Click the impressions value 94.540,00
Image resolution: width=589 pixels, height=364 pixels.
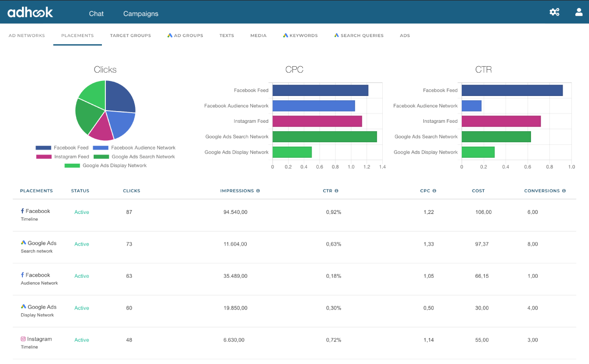pyautogui.click(x=236, y=212)
